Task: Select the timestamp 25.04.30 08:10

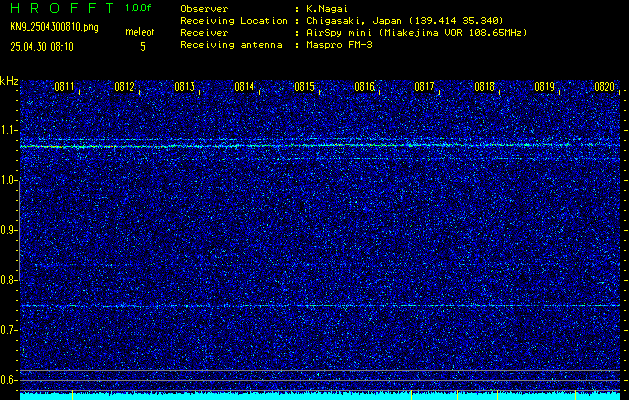Action: point(42,47)
